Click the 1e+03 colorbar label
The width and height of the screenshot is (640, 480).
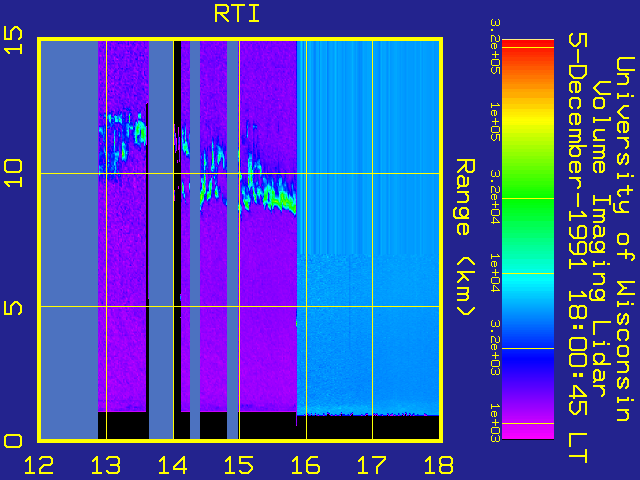click(x=495, y=423)
